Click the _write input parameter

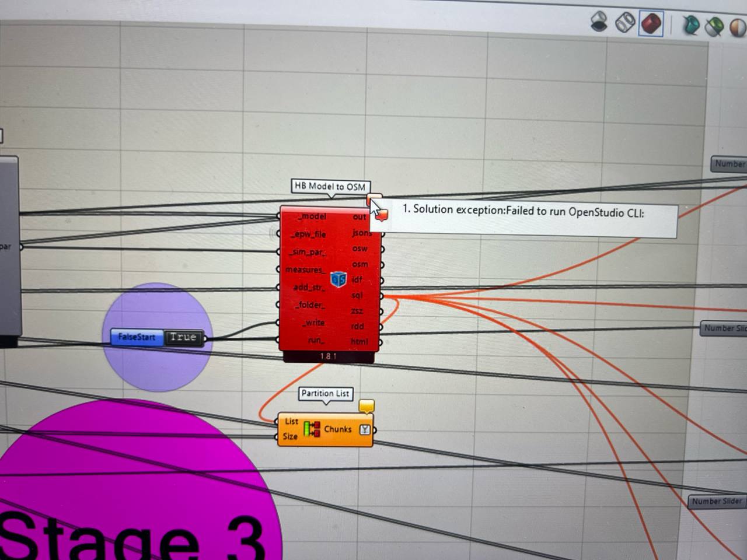pyautogui.click(x=313, y=323)
